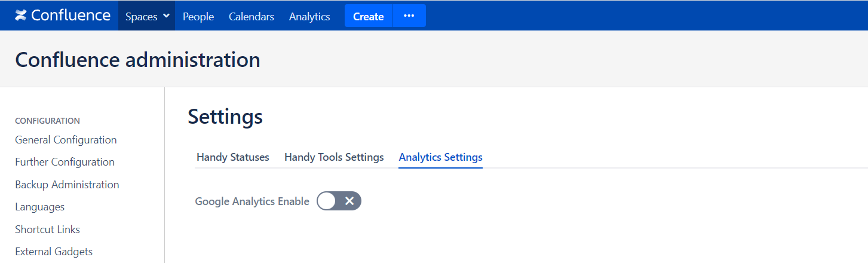
Task: Open the People menu item
Action: point(198,16)
